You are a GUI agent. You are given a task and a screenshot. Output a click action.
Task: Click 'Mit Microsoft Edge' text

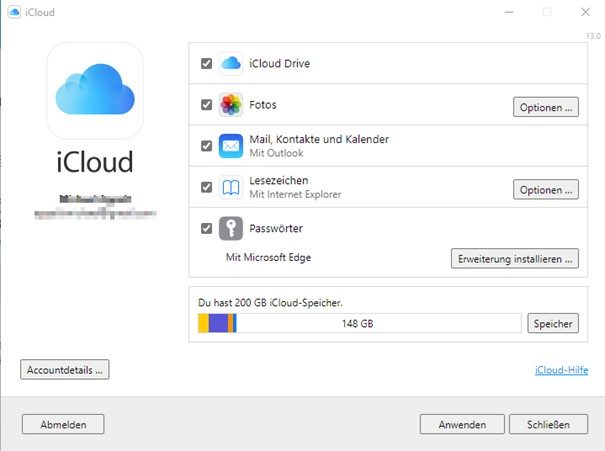pos(269,257)
